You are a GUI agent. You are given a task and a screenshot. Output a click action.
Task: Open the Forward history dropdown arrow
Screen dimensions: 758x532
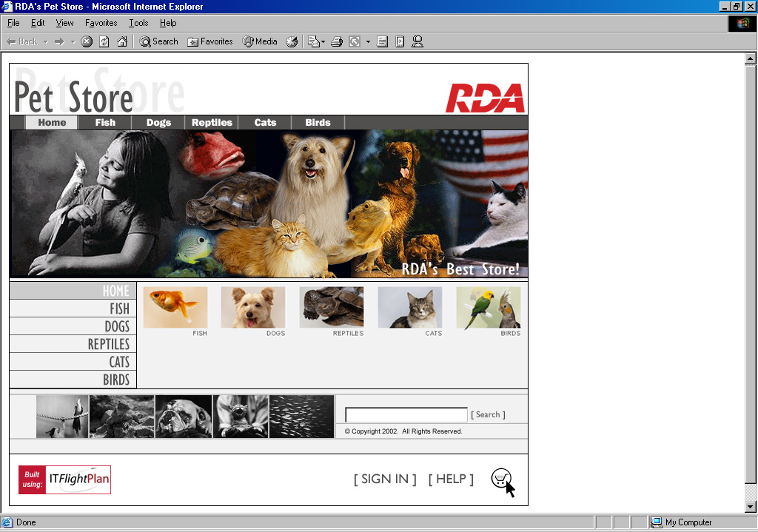pos(73,41)
